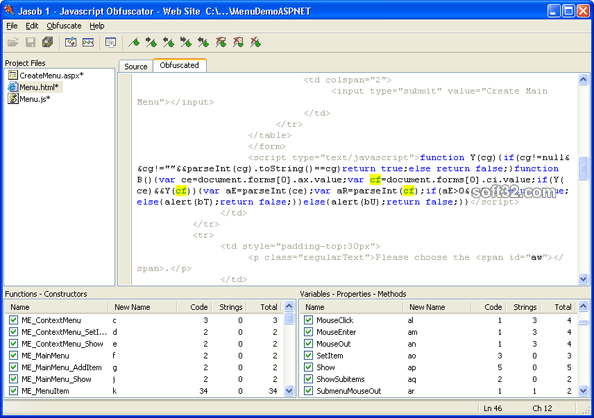Click code editor scrollbar down arrow

(x=583, y=279)
